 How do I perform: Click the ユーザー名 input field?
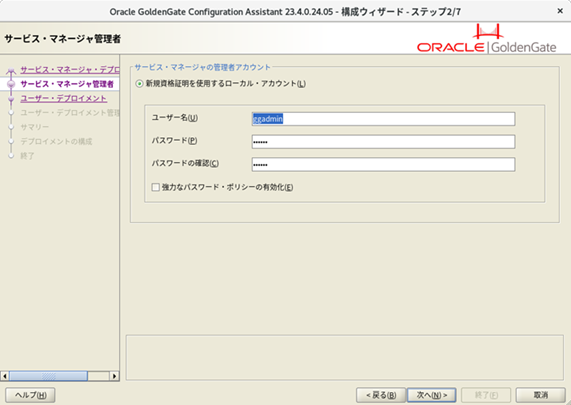(x=383, y=119)
